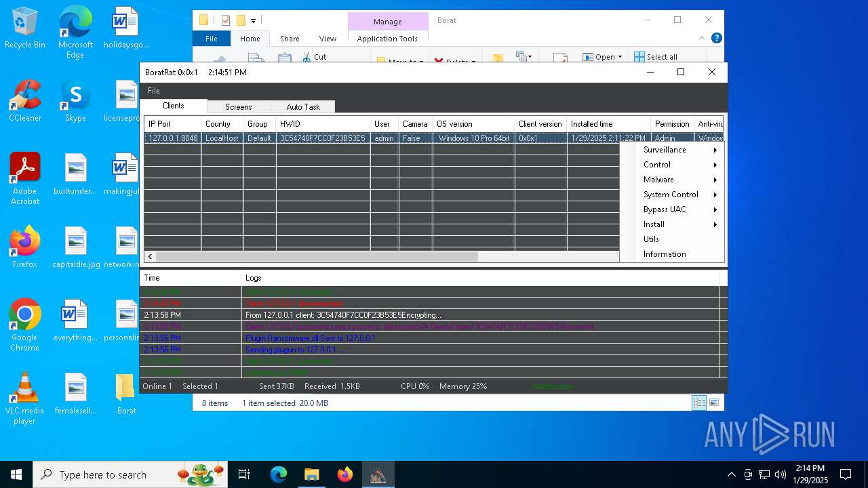This screenshot has height=488, width=868.
Task: Open CCleaner desktop shortcut
Action: (25, 100)
